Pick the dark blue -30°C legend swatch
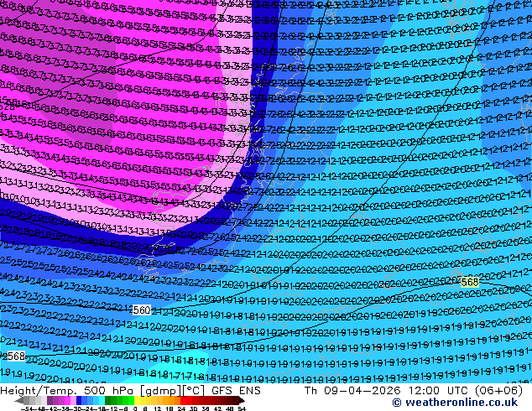532x411 pixels. (x=79, y=400)
